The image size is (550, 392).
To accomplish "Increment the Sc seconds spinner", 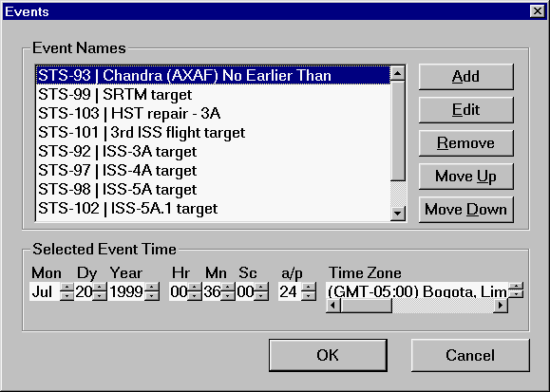I will point(261,288).
